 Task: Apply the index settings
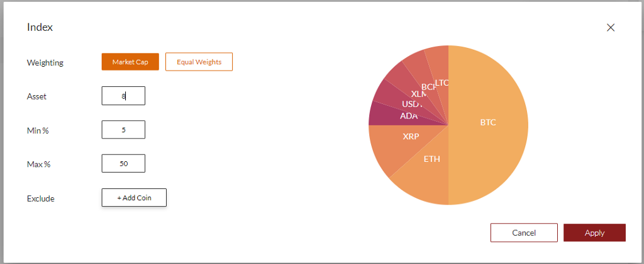click(x=594, y=232)
